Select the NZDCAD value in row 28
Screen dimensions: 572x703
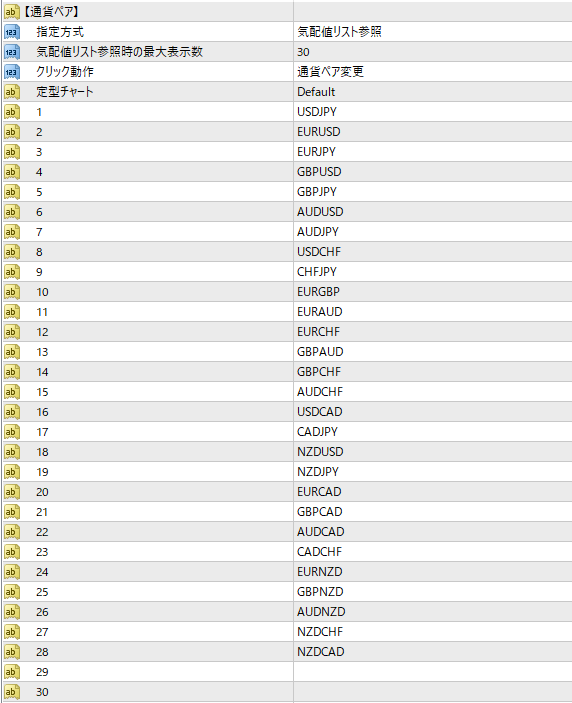click(x=321, y=651)
